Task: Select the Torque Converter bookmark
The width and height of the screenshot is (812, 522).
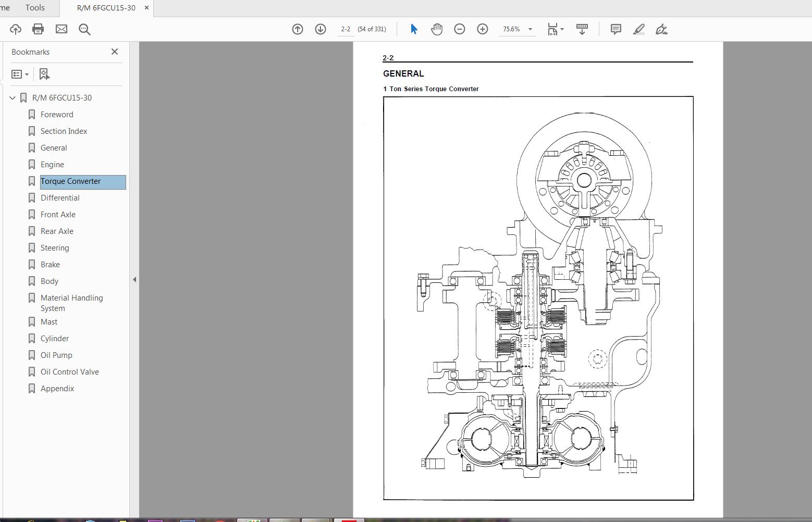Action: pyautogui.click(x=70, y=181)
